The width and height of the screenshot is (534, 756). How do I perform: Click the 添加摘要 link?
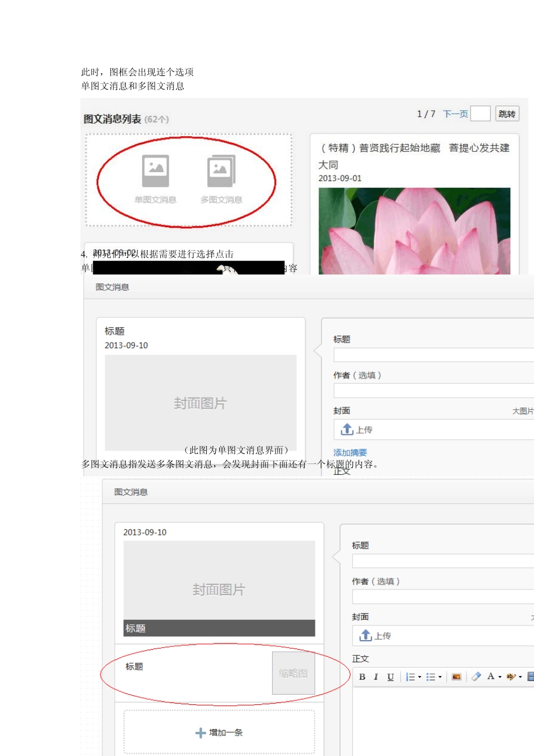[x=350, y=452]
